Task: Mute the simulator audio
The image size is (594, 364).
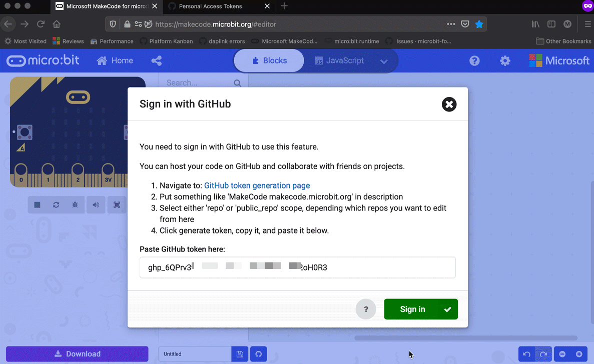Action: pyautogui.click(x=96, y=204)
